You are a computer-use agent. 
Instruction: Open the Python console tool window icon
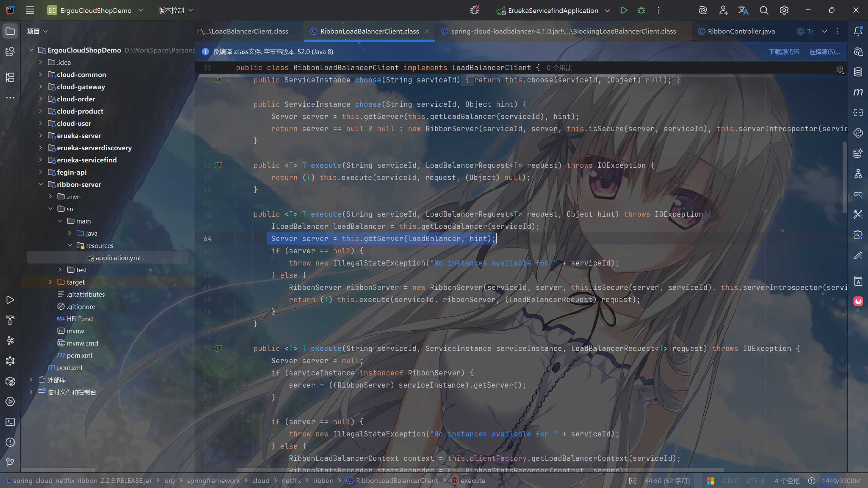click(x=858, y=133)
